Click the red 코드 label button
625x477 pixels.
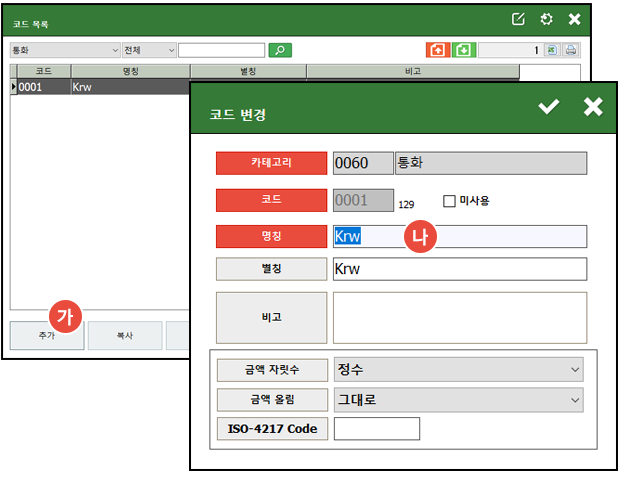(271, 200)
